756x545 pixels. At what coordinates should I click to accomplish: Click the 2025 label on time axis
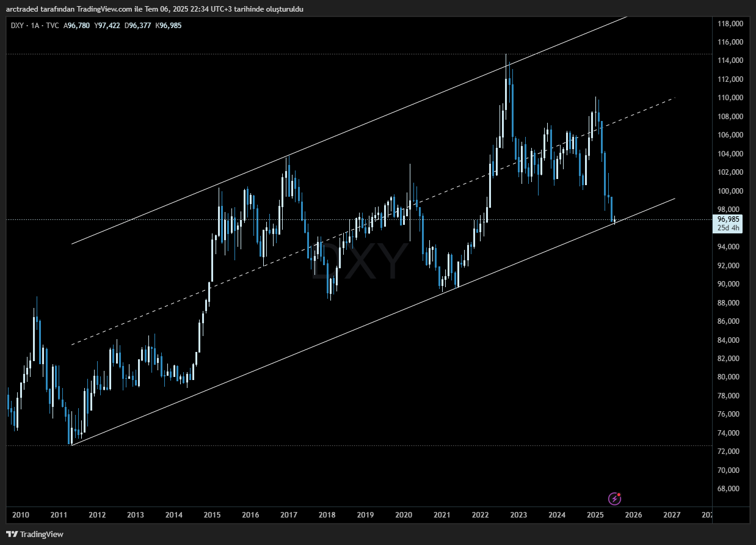coord(595,515)
